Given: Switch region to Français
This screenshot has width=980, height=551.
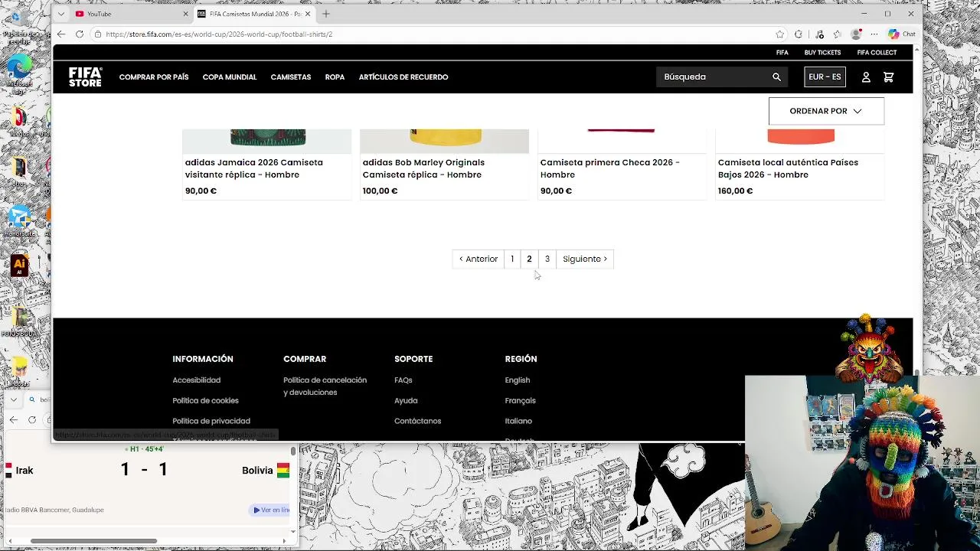Looking at the screenshot, I should click(x=520, y=401).
